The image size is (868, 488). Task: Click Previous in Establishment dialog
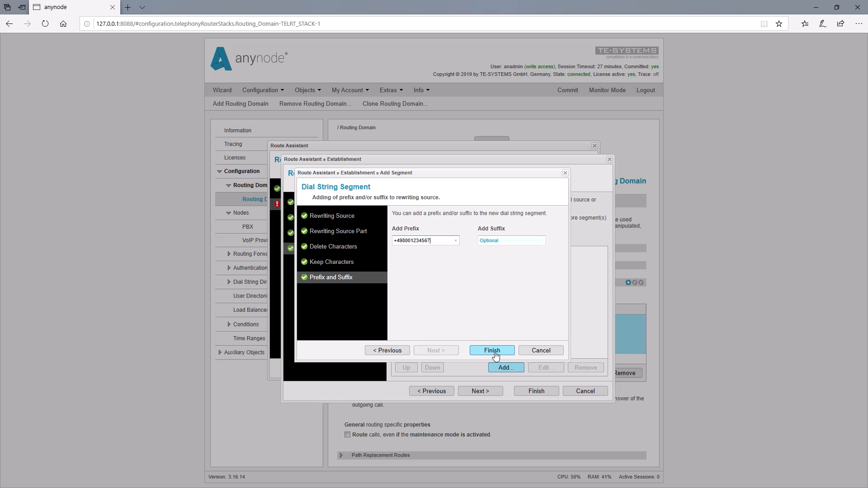pos(431,391)
